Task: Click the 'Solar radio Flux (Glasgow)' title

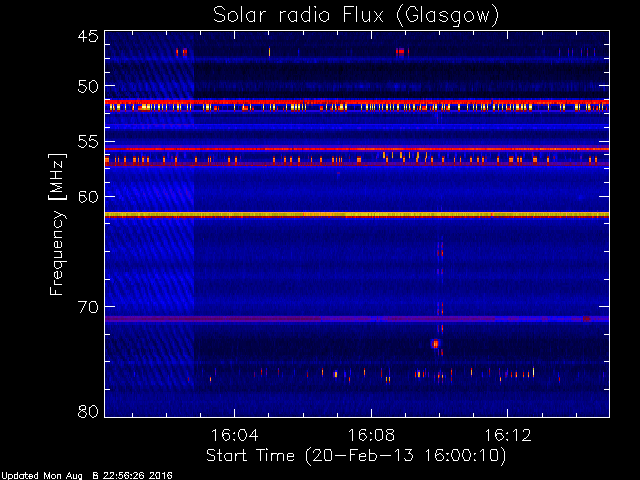Action: point(356,16)
